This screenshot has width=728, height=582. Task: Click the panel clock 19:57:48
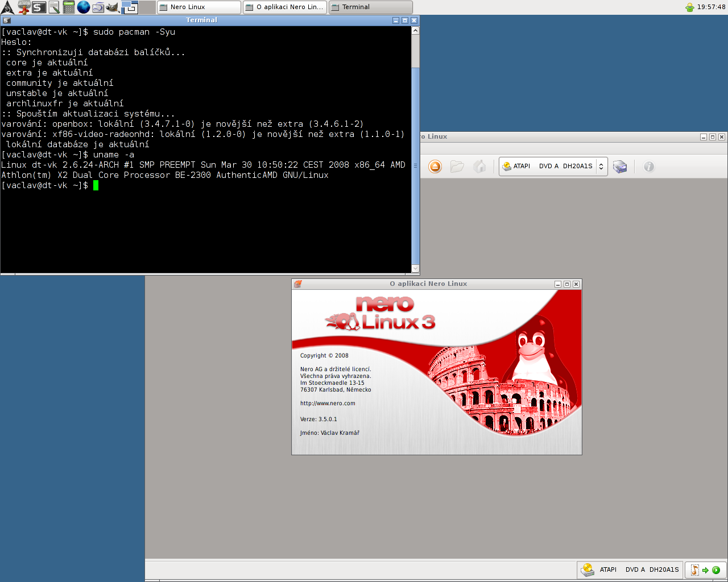[x=711, y=7]
